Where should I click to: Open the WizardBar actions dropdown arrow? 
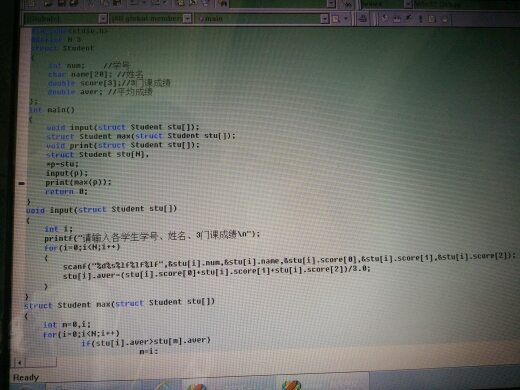click(346, 19)
